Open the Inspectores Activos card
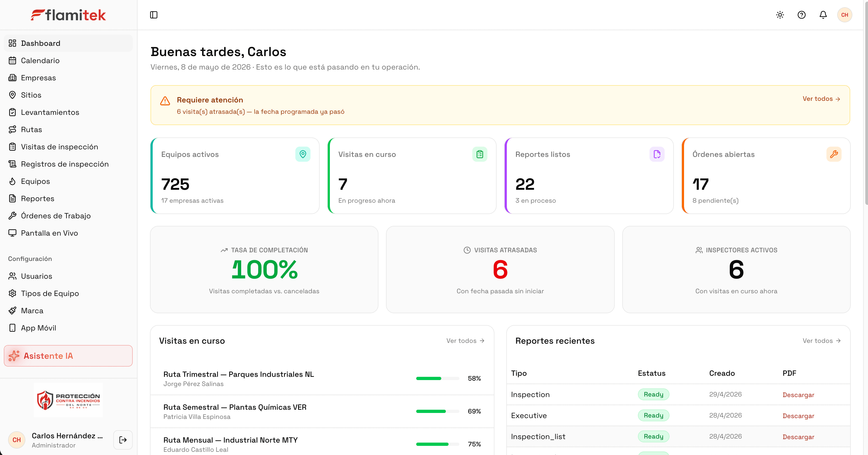The height and width of the screenshot is (455, 868). pyautogui.click(x=736, y=270)
